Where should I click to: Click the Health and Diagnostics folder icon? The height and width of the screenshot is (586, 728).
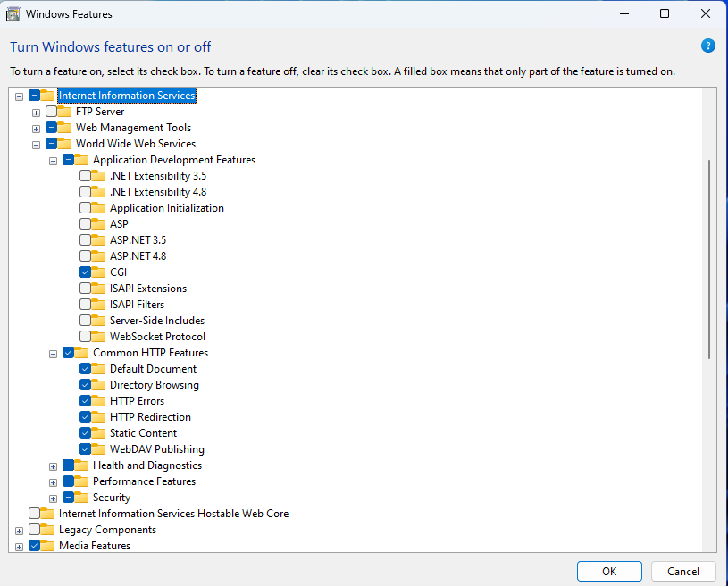[x=81, y=465]
